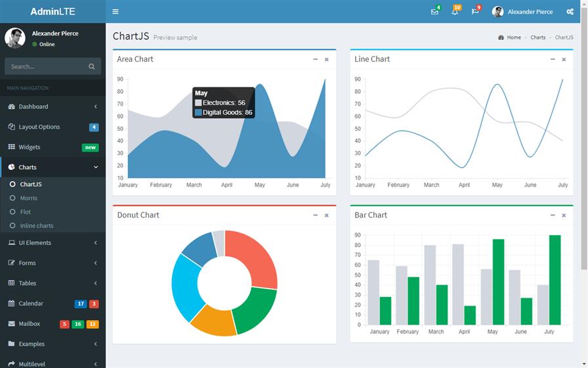Toggle the sidebar with the hamburger icon
588x368 pixels.
(x=115, y=12)
